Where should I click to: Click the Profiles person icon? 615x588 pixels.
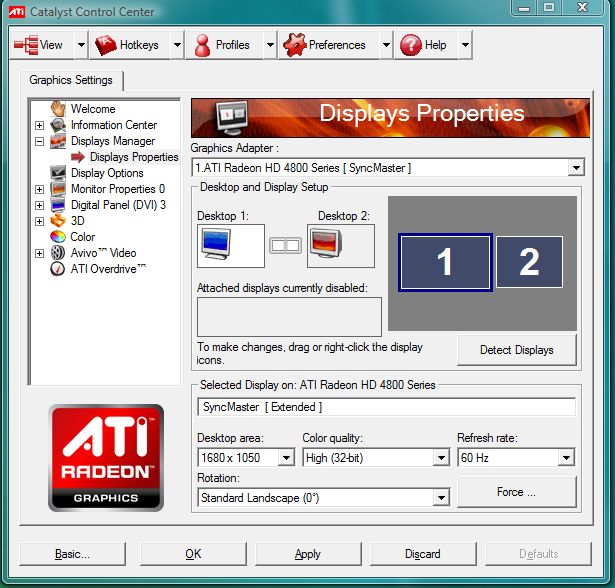coord(202,45)
